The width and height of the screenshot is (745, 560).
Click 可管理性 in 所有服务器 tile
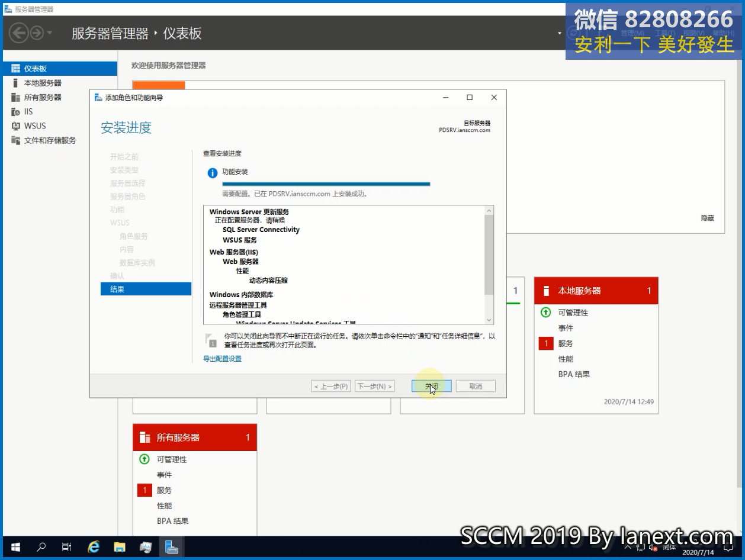172,459
